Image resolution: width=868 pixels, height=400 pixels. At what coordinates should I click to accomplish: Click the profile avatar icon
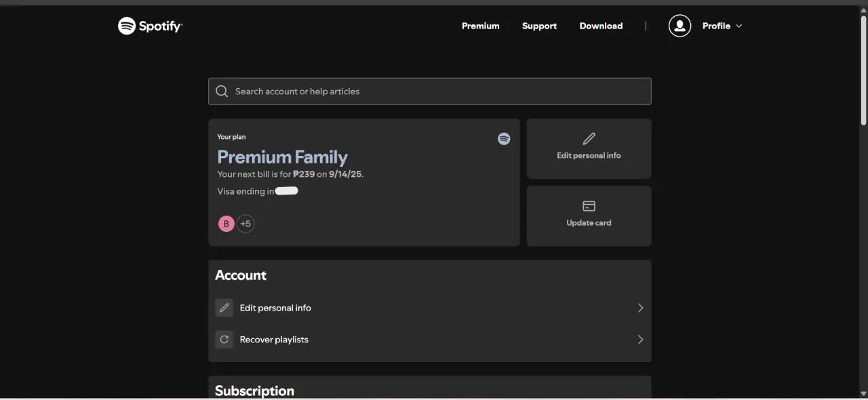click(x=679, y=26)
